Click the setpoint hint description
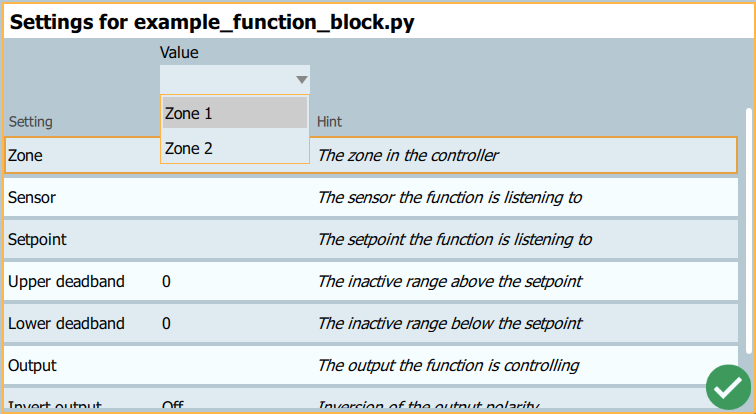 454,240
